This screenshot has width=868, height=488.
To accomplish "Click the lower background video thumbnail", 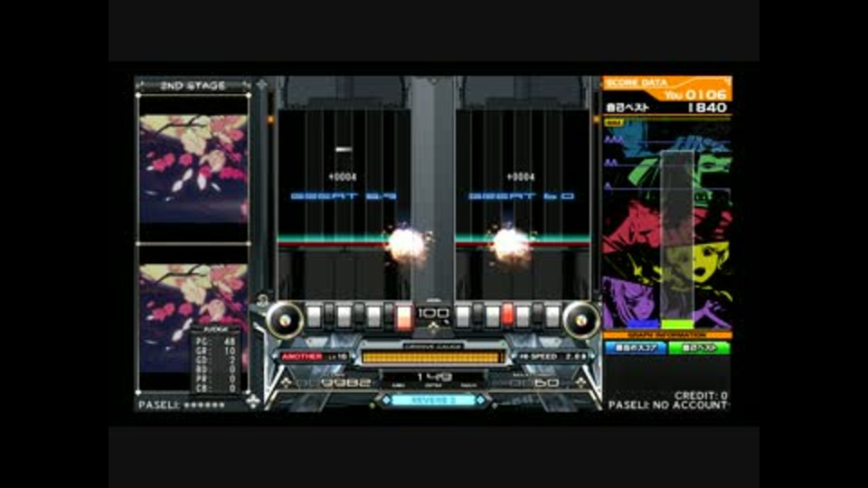I will coord(193,318).
